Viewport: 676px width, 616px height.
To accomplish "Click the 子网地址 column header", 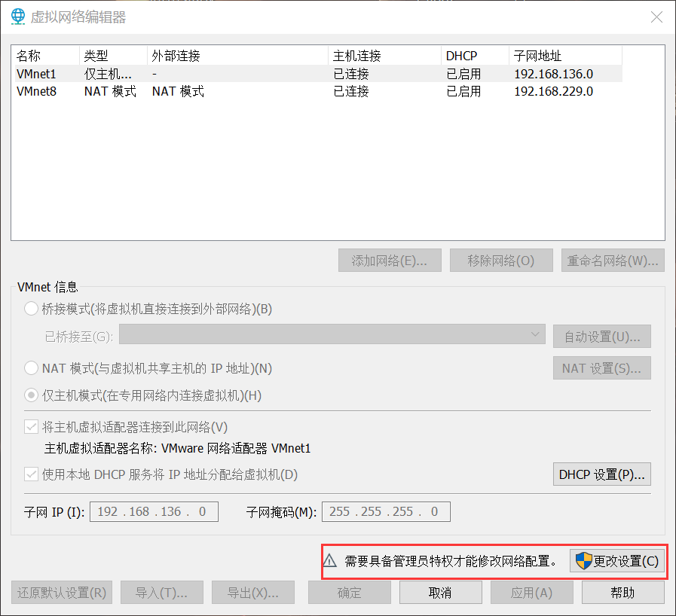I will tap(565, 56).
